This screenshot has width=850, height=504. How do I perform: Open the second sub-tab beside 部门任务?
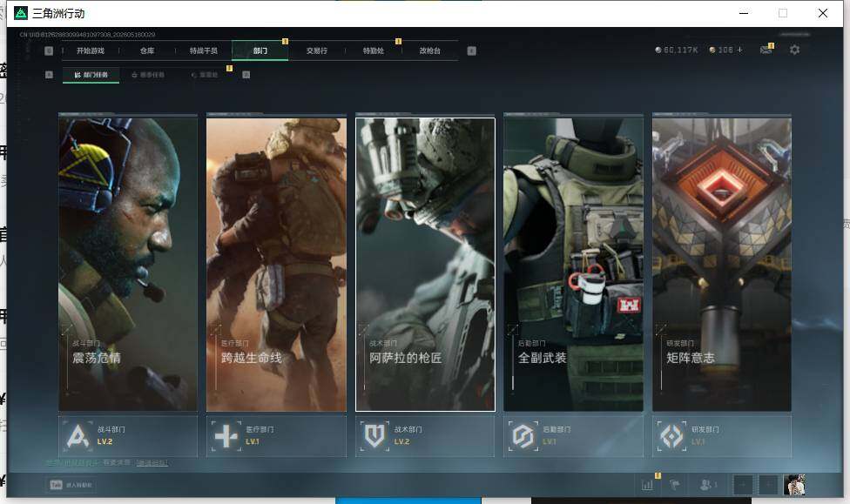click(x=148, y=75)
